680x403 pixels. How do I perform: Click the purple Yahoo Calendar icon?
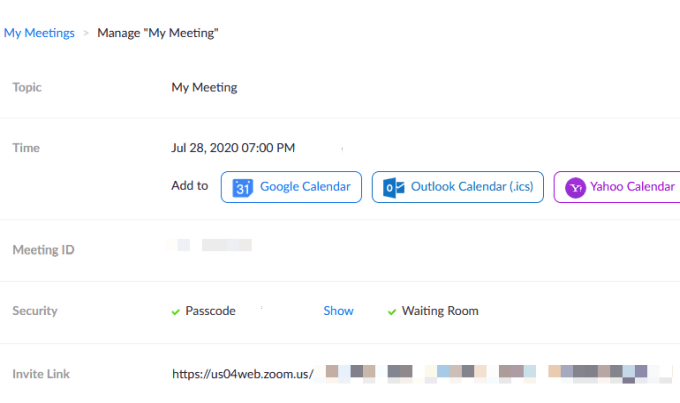(x=575, y=187)
